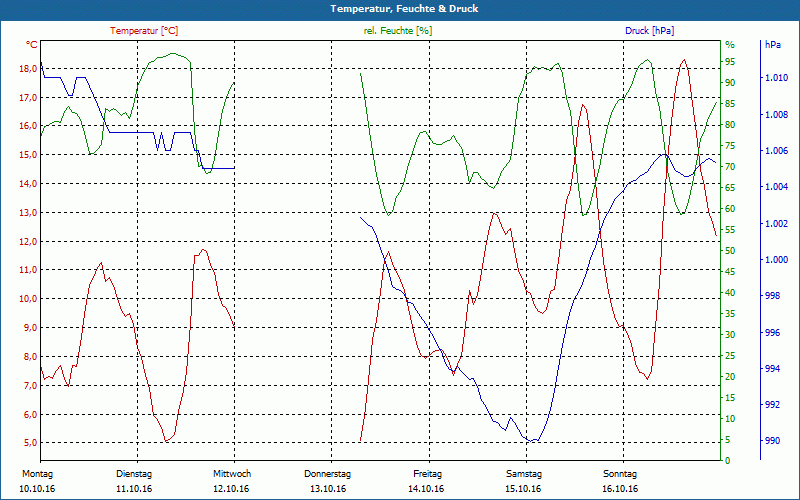The height and width of the screenshot is (500, 800).
Task: Click humidity axis value '25'
Action: click(730, 356)
